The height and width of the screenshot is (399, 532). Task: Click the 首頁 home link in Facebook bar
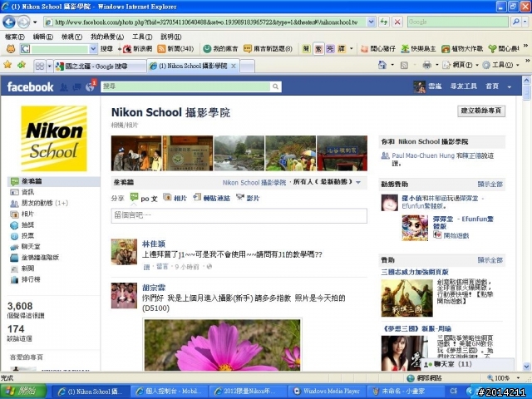tap(492, 86)
